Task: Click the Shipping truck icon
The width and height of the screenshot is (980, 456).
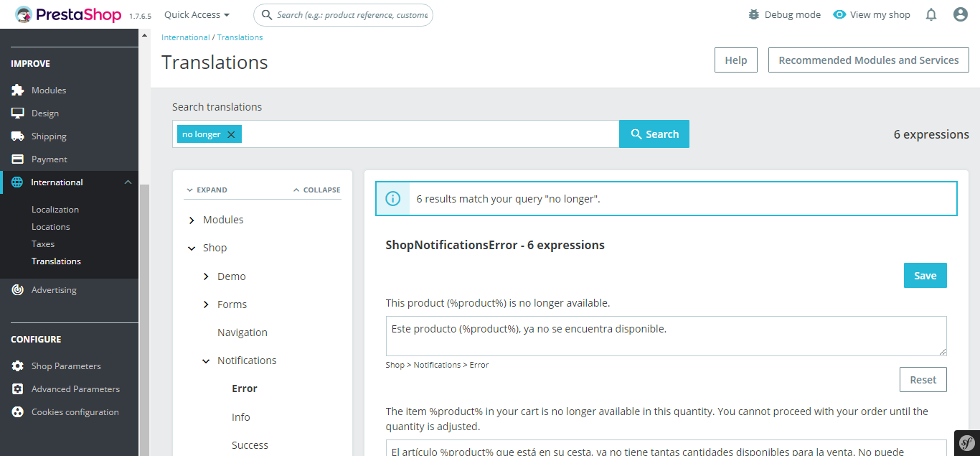Action: [18, 136]
